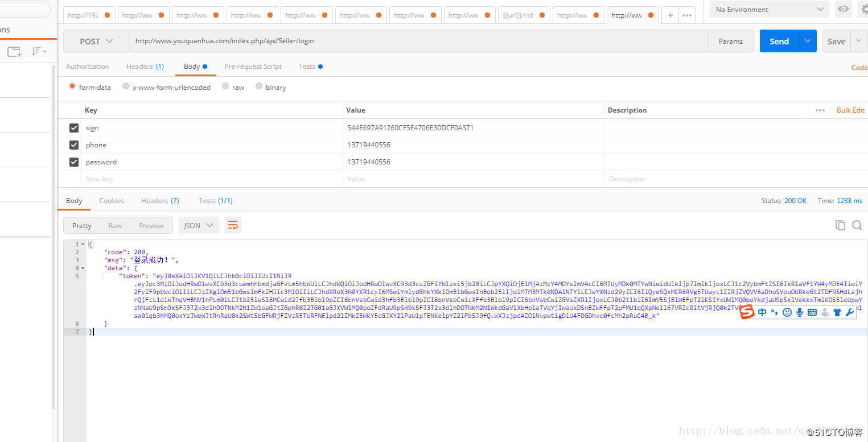
Task: Send the login request
Action: [779, 41]
